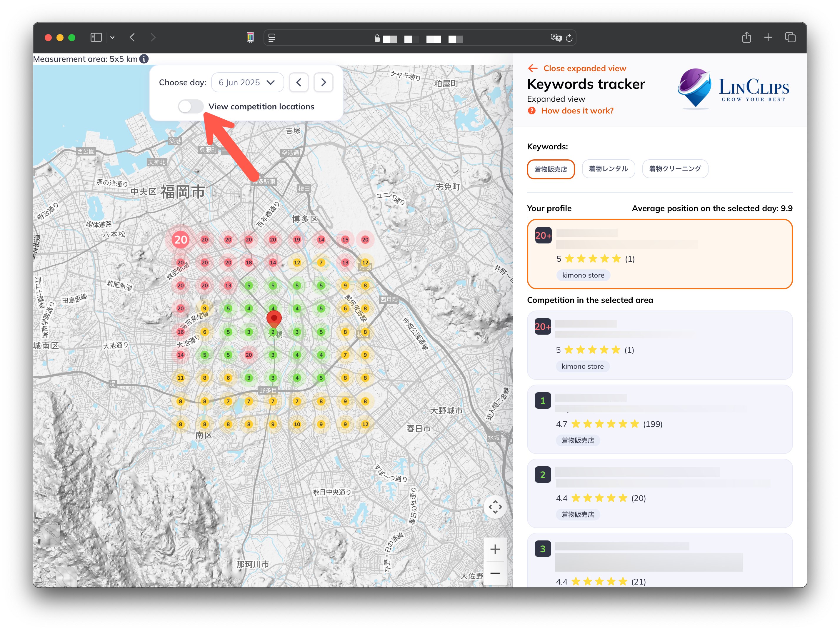Click 着物販売店 tag in rank 2 card
Image resolution: width=840 pixels, height=631 pixels.
(578, 515)
